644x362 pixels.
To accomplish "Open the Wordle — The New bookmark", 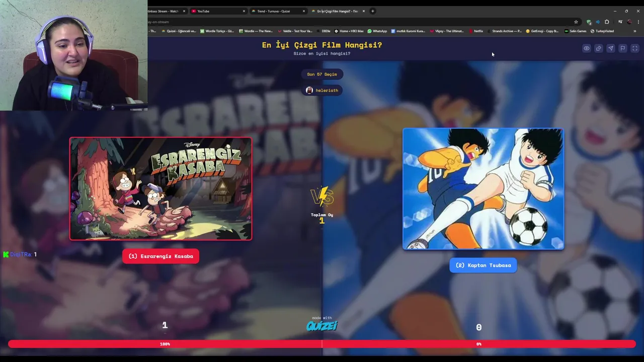I will pos(256,31).
